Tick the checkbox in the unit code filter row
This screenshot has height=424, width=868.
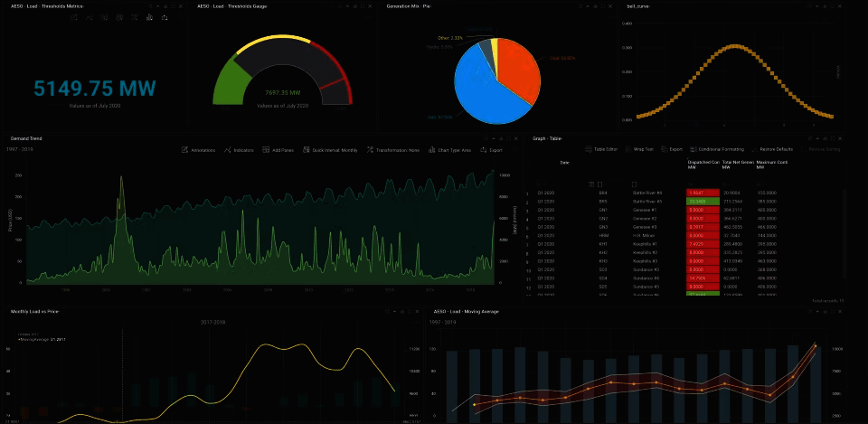[x=600, y=184]
